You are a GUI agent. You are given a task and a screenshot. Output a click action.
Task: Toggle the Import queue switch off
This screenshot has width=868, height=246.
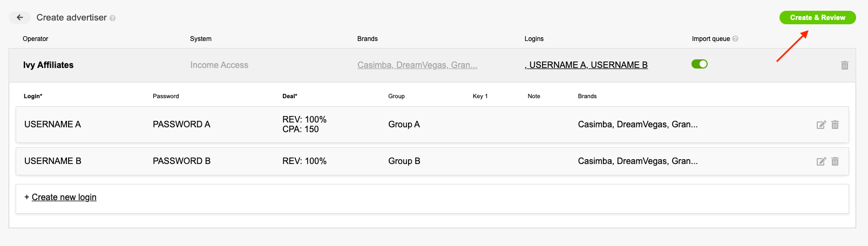click(x=700, y=64)
